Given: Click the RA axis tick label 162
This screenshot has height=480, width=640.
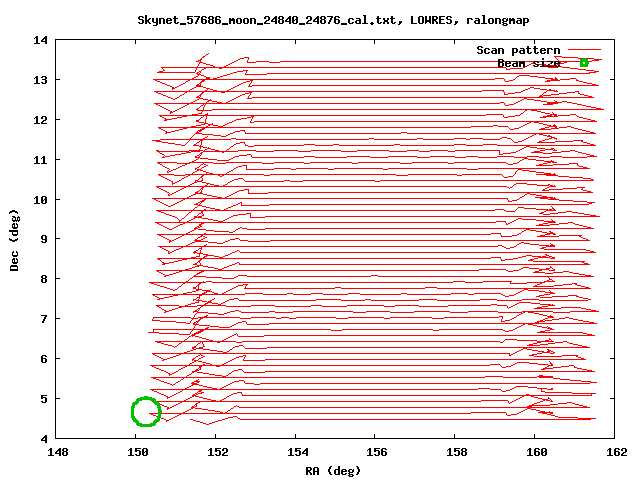Looking at the screenshot, I should [x=616, y=452].
